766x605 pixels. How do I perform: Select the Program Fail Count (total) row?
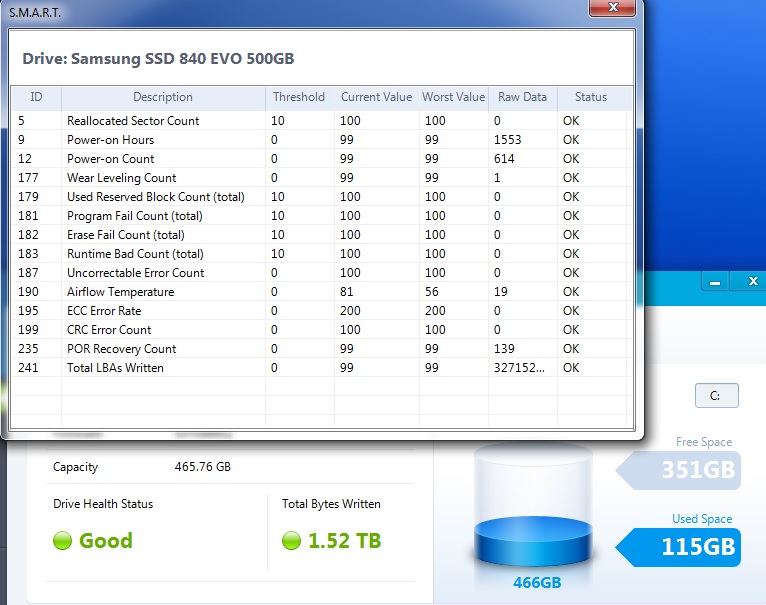pos(319,216)
